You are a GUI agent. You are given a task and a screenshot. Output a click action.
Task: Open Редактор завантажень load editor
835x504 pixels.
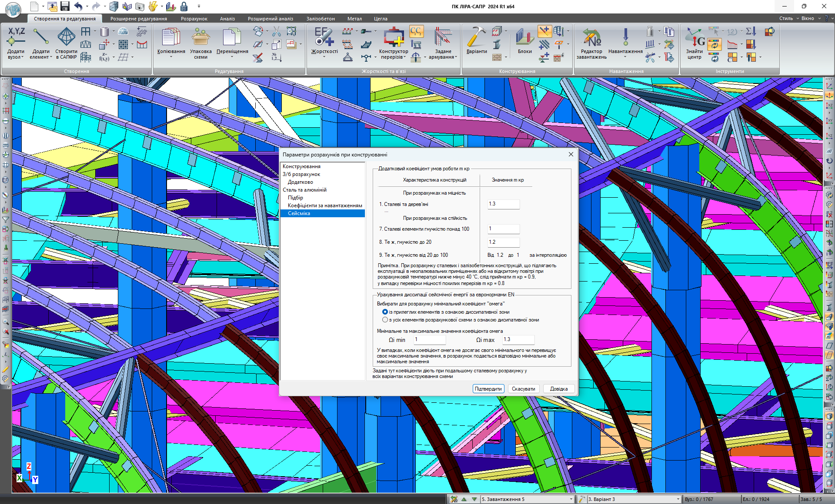coord(591,38)
